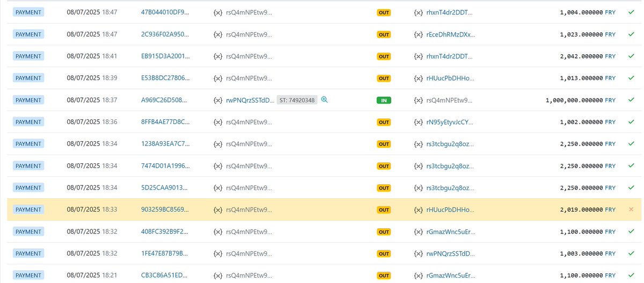Click the amount 1,003.000000
Image resolution: width=644 pixels, height=283 pixels.
point(581,253)
